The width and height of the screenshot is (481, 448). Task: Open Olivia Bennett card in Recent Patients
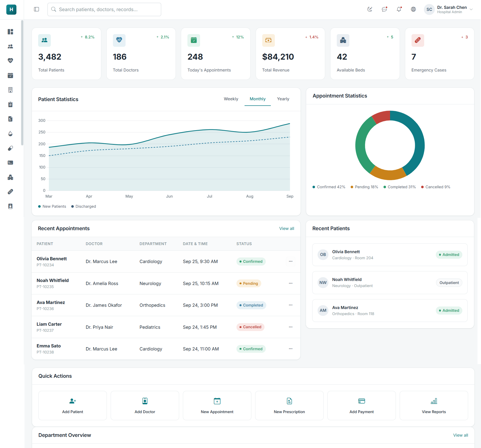[x=390, y=255]
